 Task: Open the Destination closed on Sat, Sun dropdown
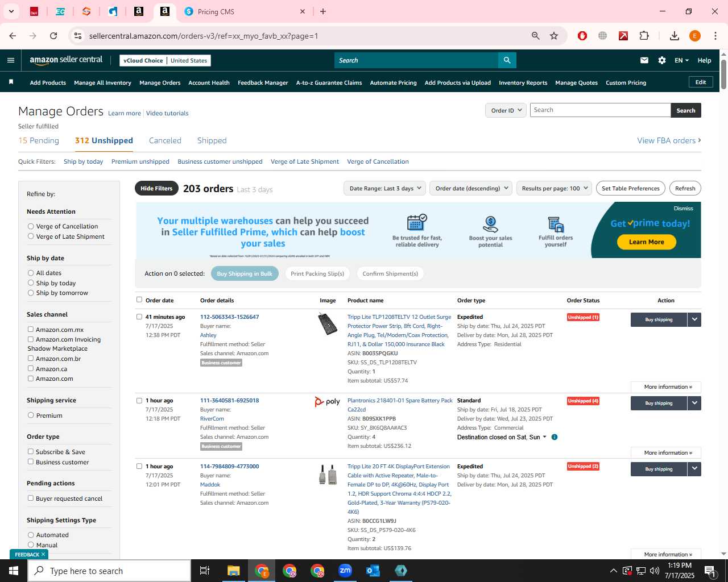click(x=502, y=437)
